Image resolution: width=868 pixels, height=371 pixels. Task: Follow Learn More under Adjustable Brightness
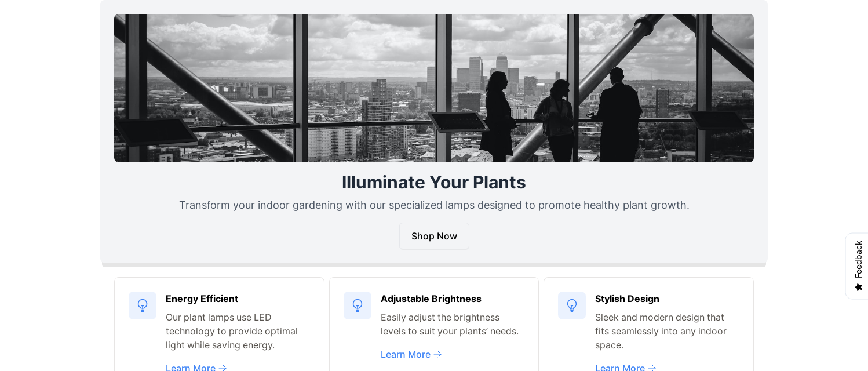click(x=406, y=354)
